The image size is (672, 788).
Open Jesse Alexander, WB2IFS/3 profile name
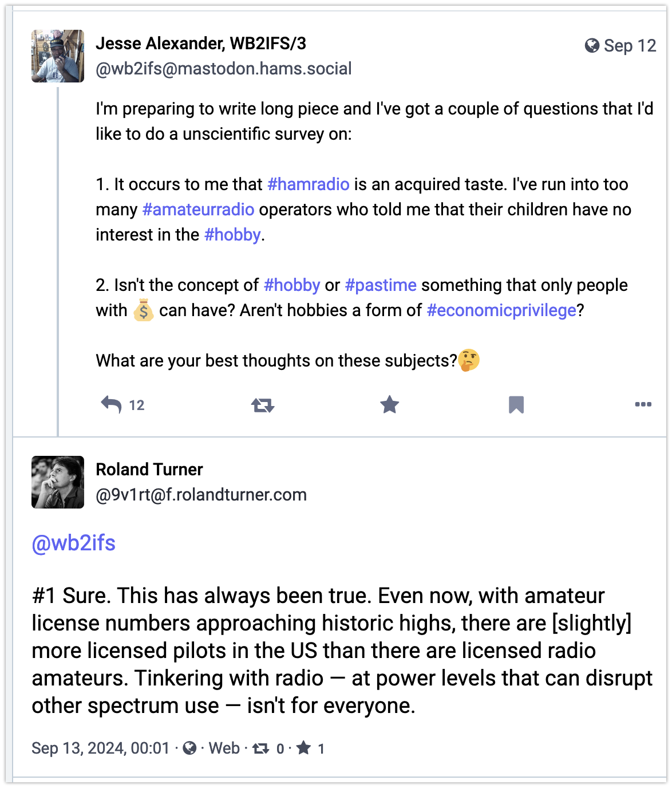pos(201,44)
